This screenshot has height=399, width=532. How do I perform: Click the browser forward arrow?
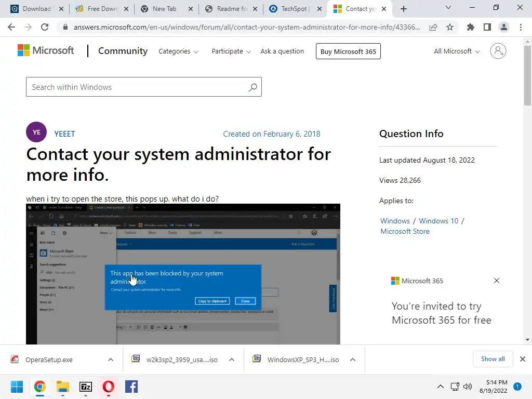point(28,27)
